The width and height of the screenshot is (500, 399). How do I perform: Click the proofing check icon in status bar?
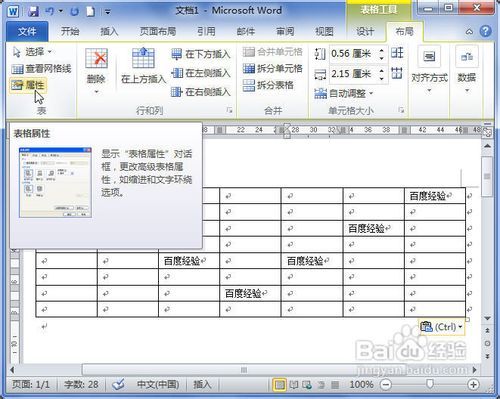click(118, 385)
